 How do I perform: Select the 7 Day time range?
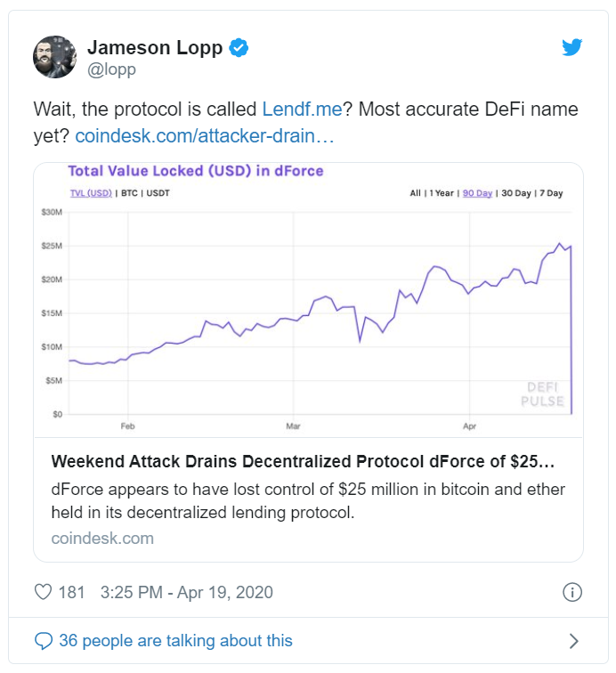point(549,193)
